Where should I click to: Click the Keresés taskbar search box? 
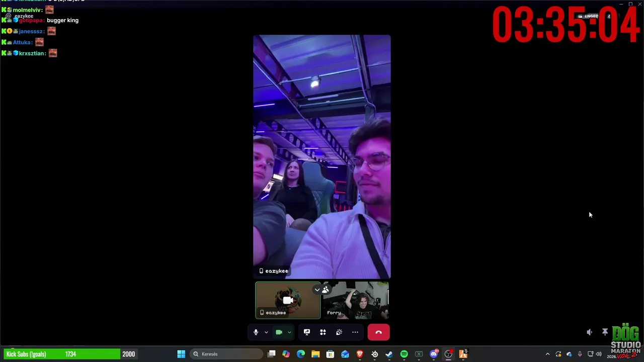[227, 354]
